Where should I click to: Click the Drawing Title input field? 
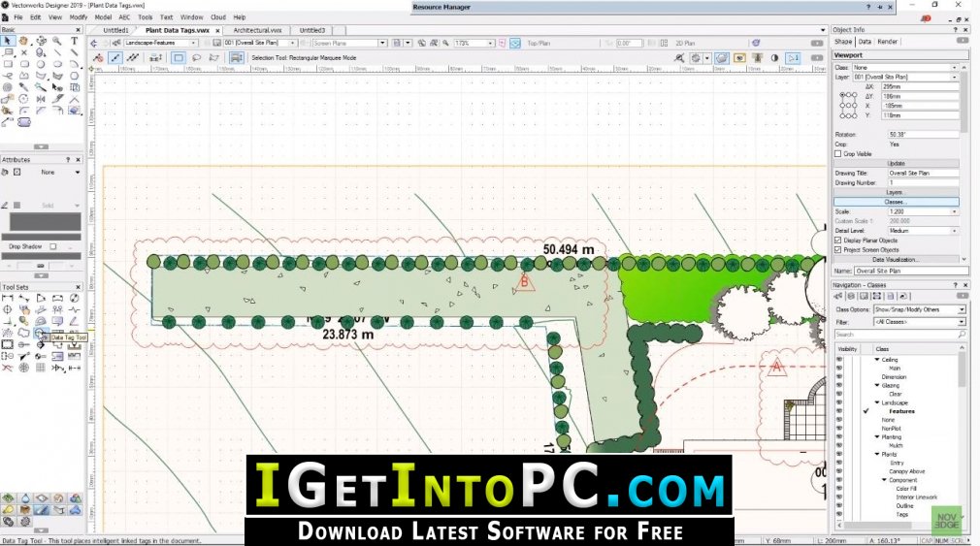coord(924,173)
